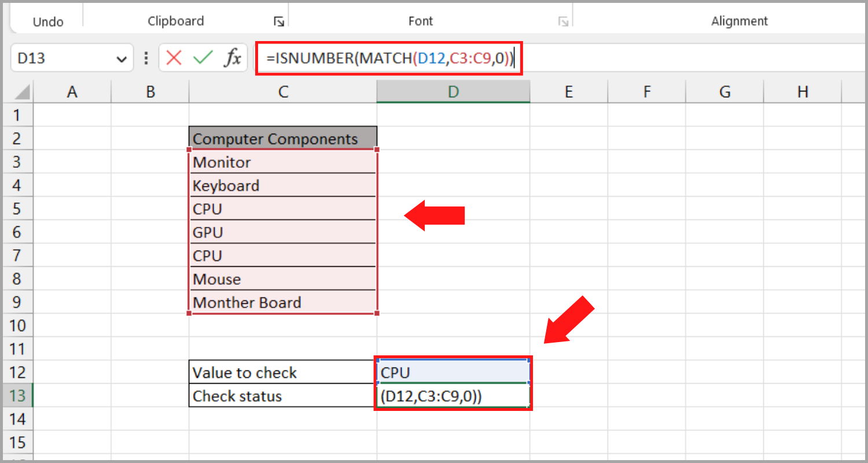Select row 9 header

(17, 302)
